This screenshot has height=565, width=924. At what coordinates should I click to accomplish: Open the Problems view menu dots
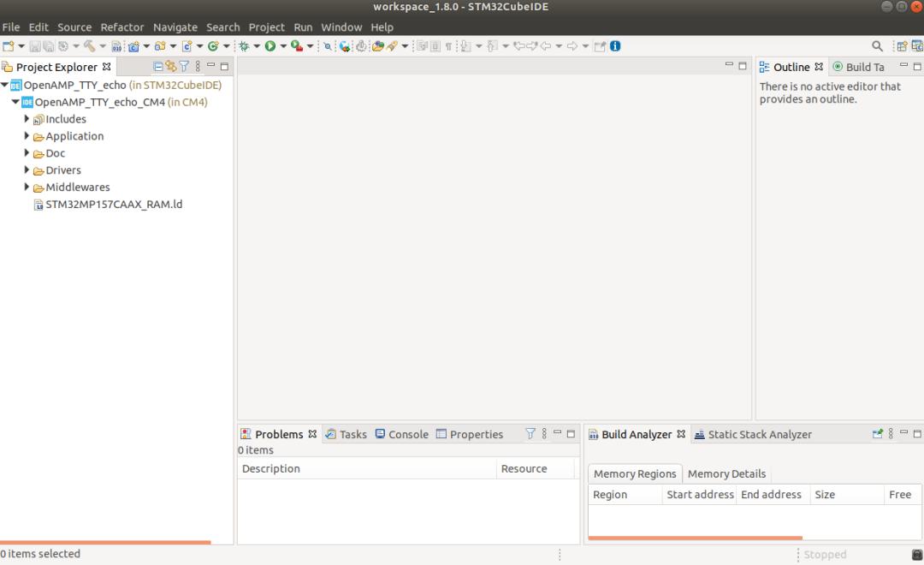click(x=544, y=433)
